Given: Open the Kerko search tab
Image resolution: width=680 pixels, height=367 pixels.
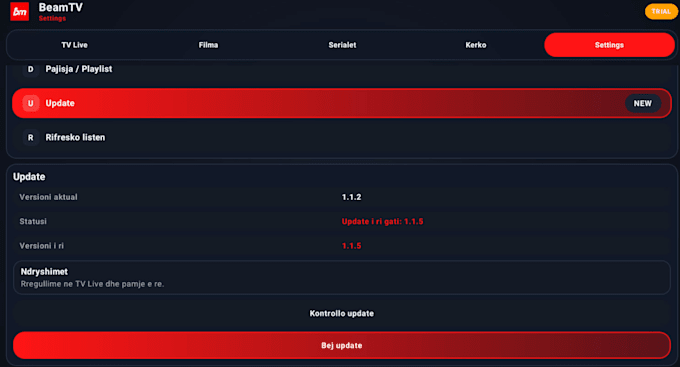Looking at the screenshot, I should coord(476,45).
